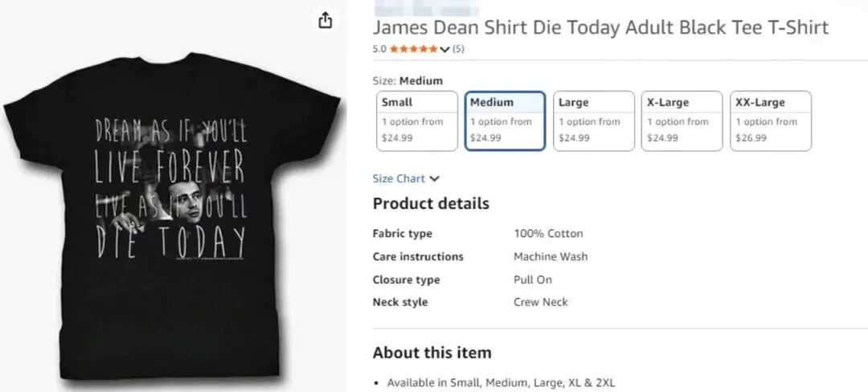Open the Size Chart link
This screenshot has width=868, height=392.
(x=399, y=178)
